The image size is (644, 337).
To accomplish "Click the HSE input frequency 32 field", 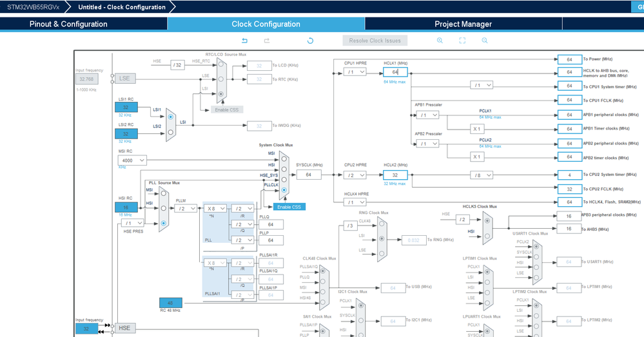I will point(86,329).
